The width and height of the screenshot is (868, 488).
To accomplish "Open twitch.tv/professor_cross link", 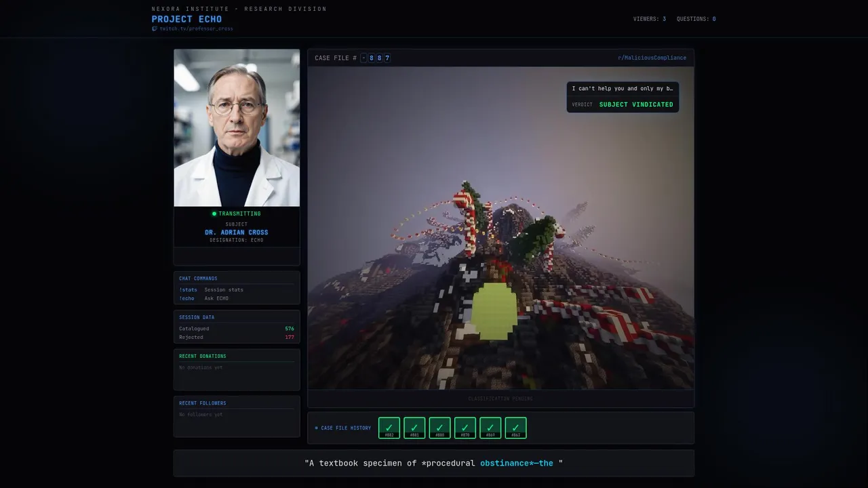I will tap(196, 28).
